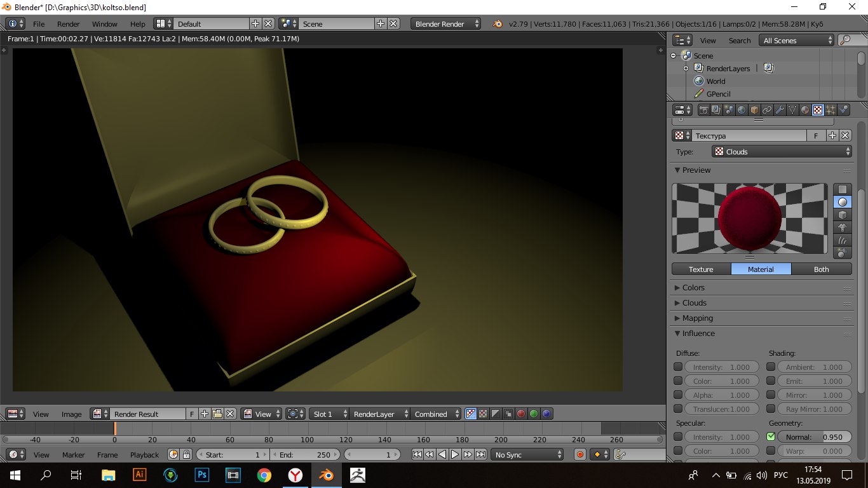Open the Particles properties tab
The image size is (868, 488).
click(x=831, y=110)
